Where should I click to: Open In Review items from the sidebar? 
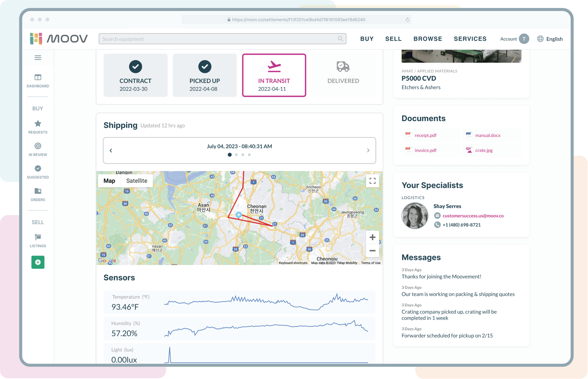pos(38,146)
